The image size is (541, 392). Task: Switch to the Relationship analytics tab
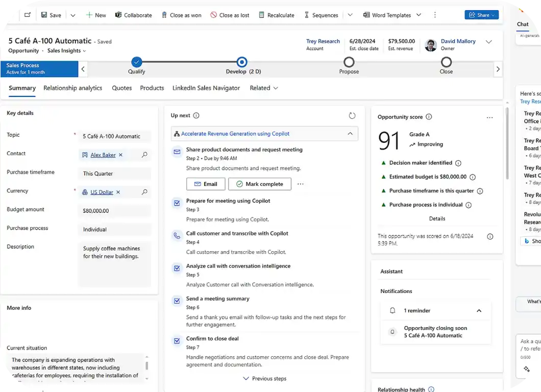tap(72, 88)
